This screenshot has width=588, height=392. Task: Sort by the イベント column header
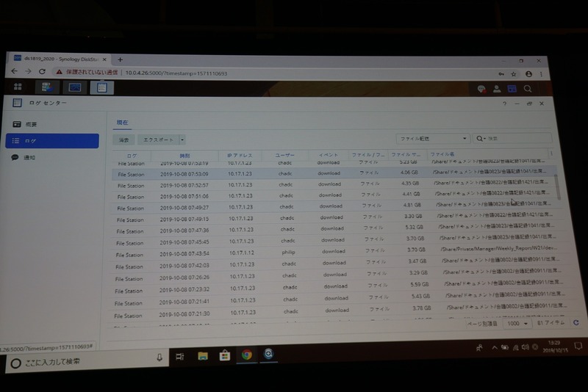[x=329, y=154]
